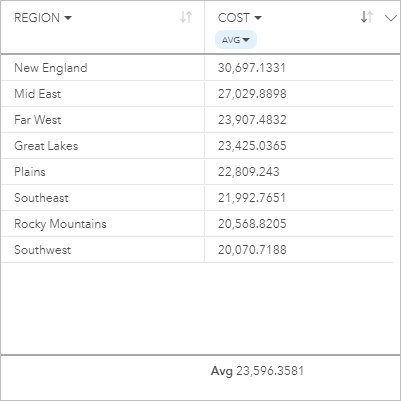The height and width of the screenshot is (401, 401).
Task: Click the footer Avg 23,596.3581 value
Action: 257,371
